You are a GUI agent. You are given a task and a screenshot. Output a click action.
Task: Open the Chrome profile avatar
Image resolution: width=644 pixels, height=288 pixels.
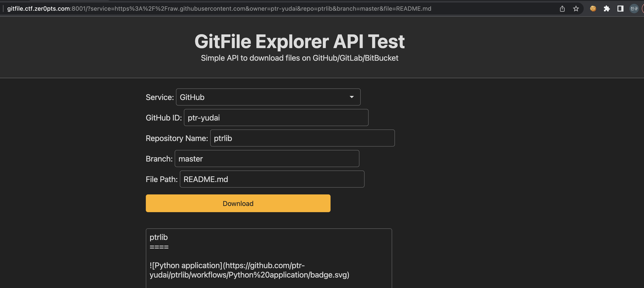(634, 9)
